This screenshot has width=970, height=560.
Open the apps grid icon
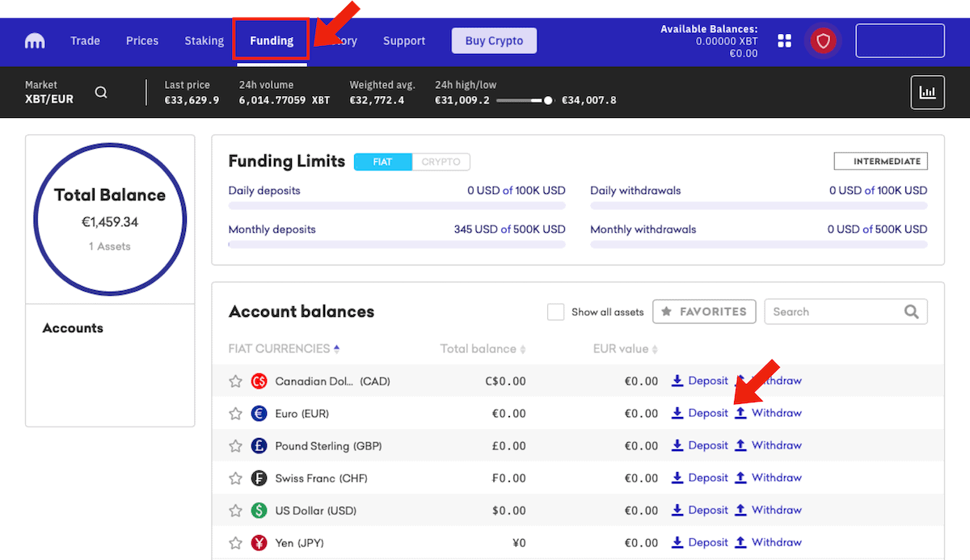click(784, 40)
